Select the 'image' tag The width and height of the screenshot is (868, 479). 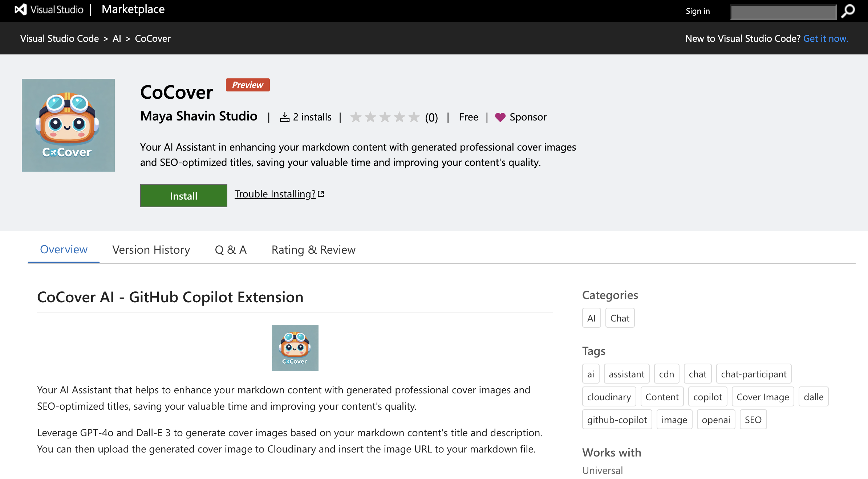click(x=674, y=419)
